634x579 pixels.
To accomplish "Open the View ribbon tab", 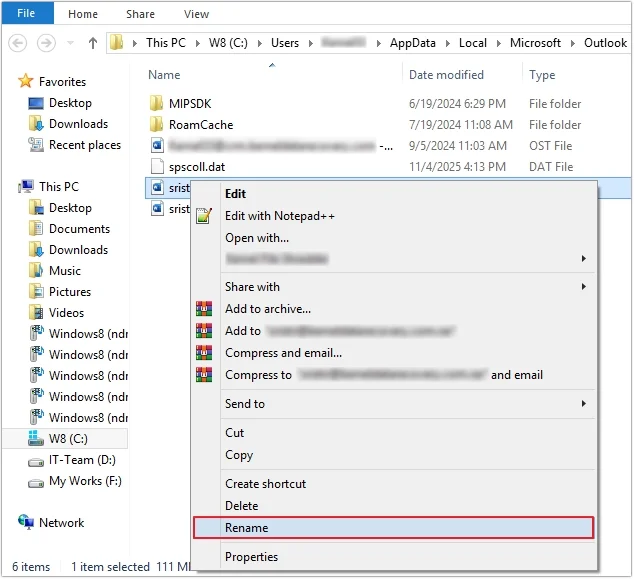I will coord(197,14).
